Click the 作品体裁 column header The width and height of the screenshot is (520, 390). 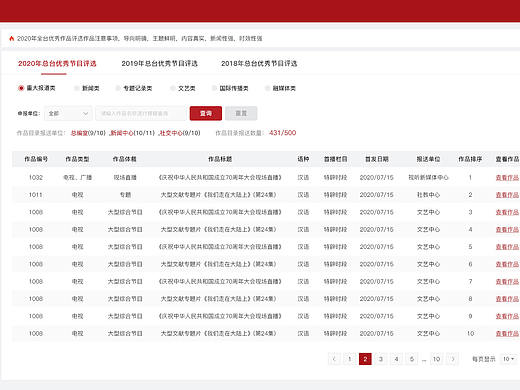coord(124,159)
